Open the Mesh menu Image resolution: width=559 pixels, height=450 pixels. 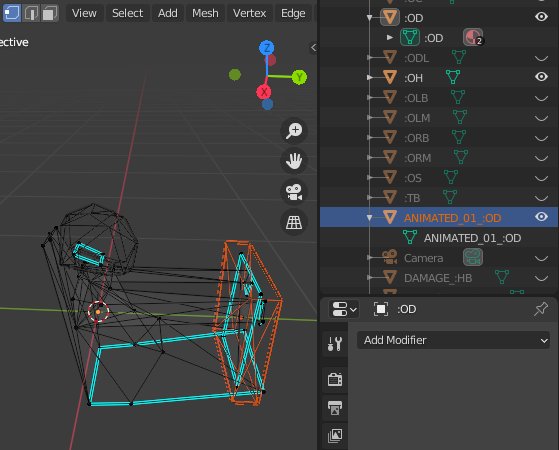click(205, 13)
